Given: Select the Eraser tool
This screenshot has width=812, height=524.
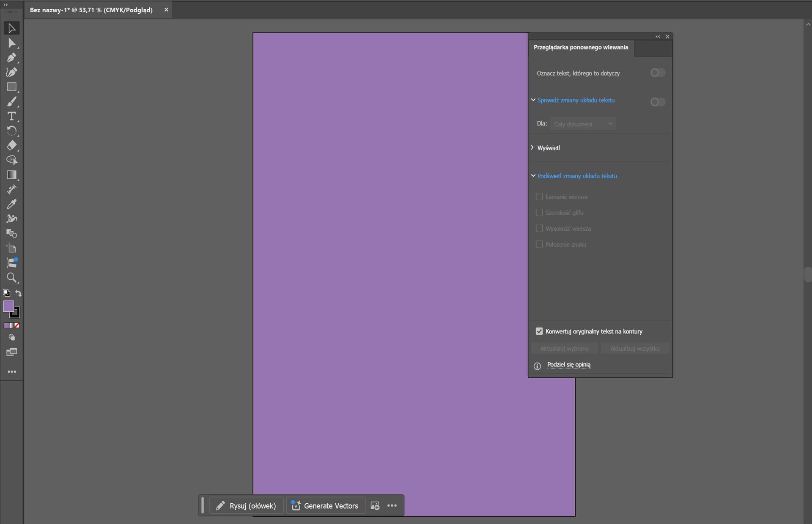Looking at the screenshot, I should 11,145.
